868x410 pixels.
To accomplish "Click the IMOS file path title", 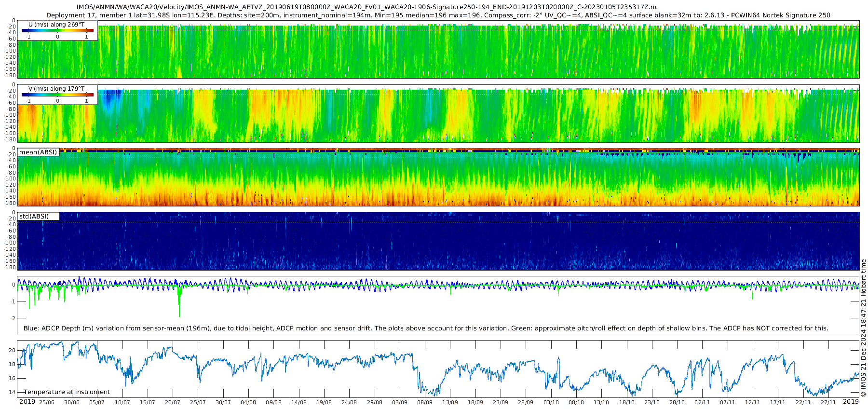I will 367,7.
